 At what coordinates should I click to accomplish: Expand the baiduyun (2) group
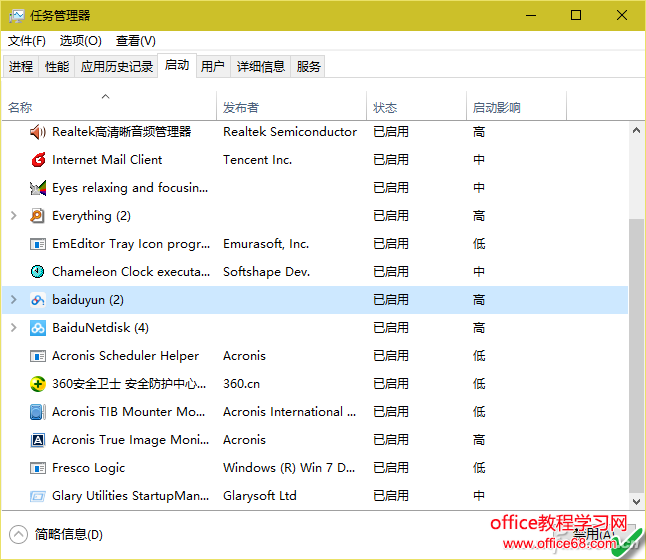(13, 300)
